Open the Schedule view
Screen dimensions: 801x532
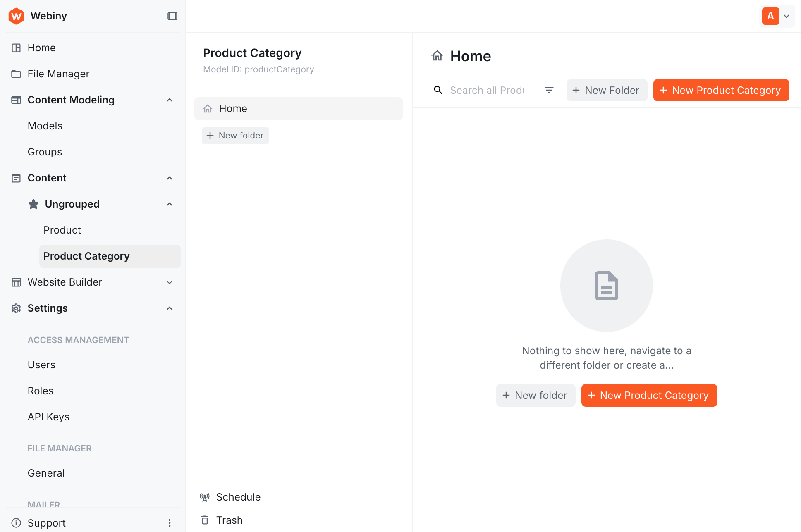(x=238, y=497)
